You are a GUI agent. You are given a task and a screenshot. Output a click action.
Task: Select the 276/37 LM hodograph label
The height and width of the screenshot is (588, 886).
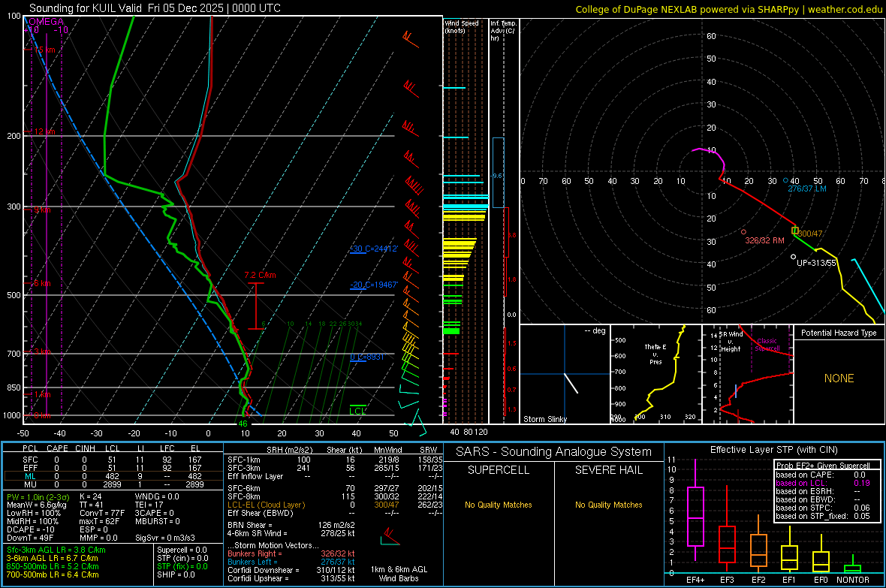coord(807,188)
